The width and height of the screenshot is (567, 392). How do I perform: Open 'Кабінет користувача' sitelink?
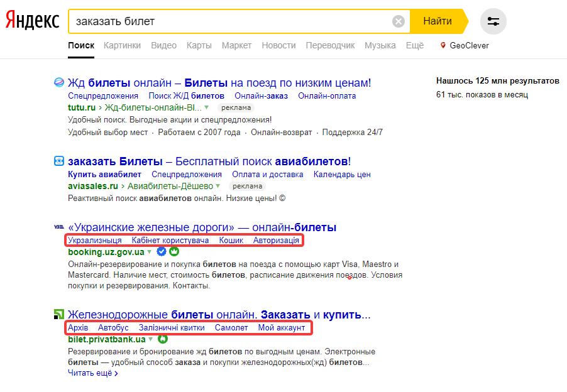coord(170,241)
